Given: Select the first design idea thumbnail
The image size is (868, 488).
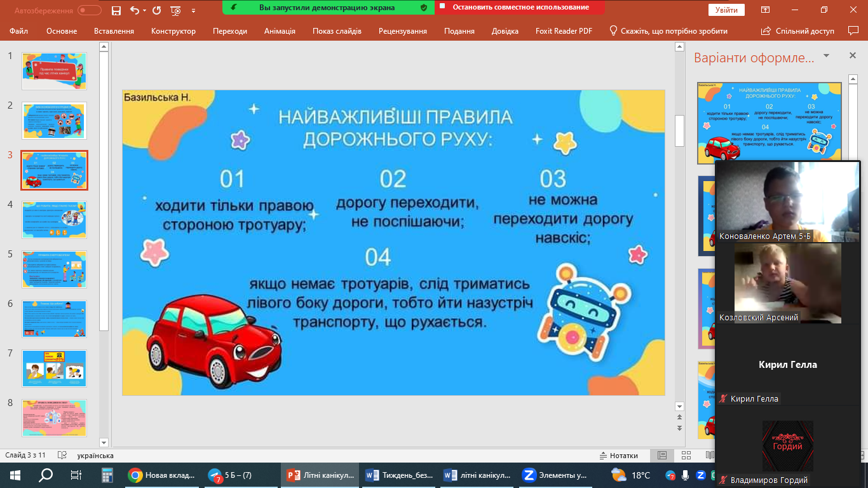Looking at the screenshot, I should click(x=770, y=123).
